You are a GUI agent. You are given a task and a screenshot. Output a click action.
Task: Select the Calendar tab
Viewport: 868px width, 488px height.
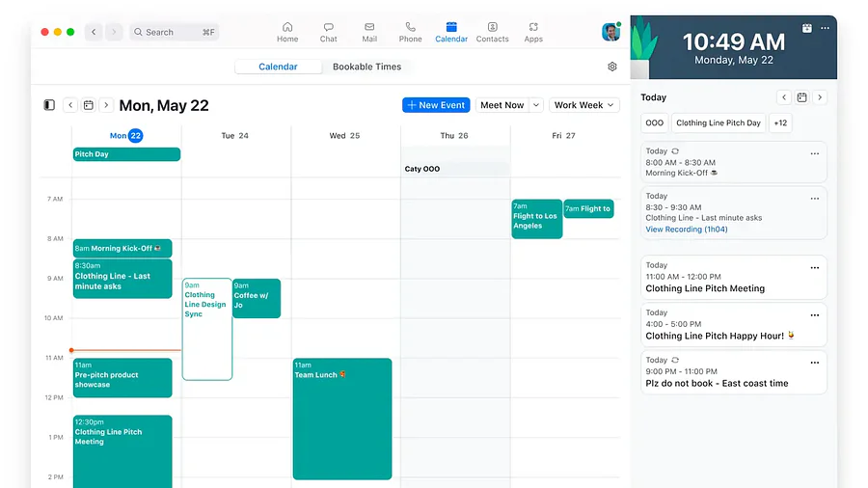pos(278,67)
